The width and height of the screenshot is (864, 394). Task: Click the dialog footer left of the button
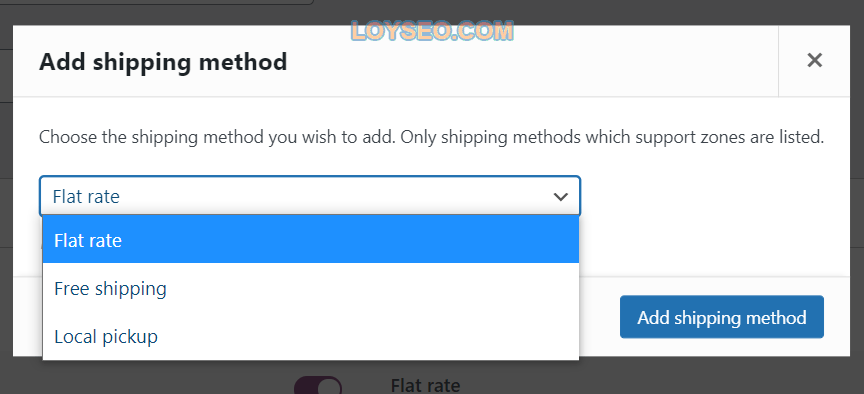pos(598,317)
